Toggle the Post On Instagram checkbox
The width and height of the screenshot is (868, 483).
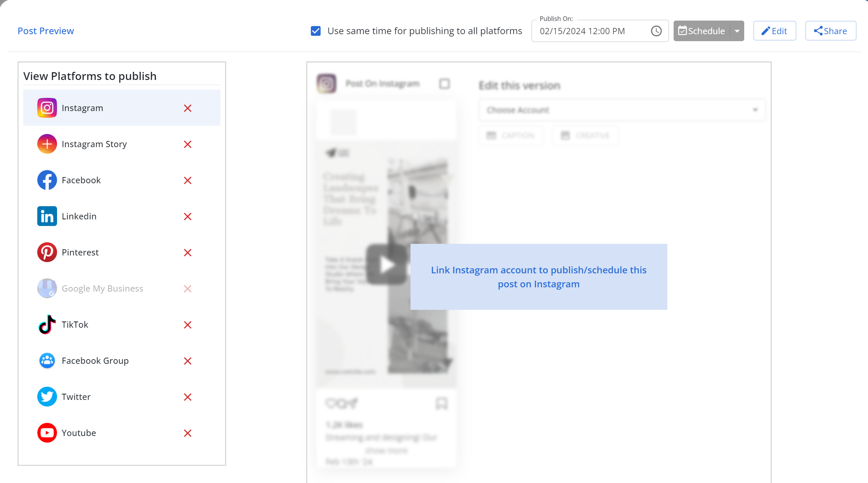pyautogui.click(x=445, y=84)
